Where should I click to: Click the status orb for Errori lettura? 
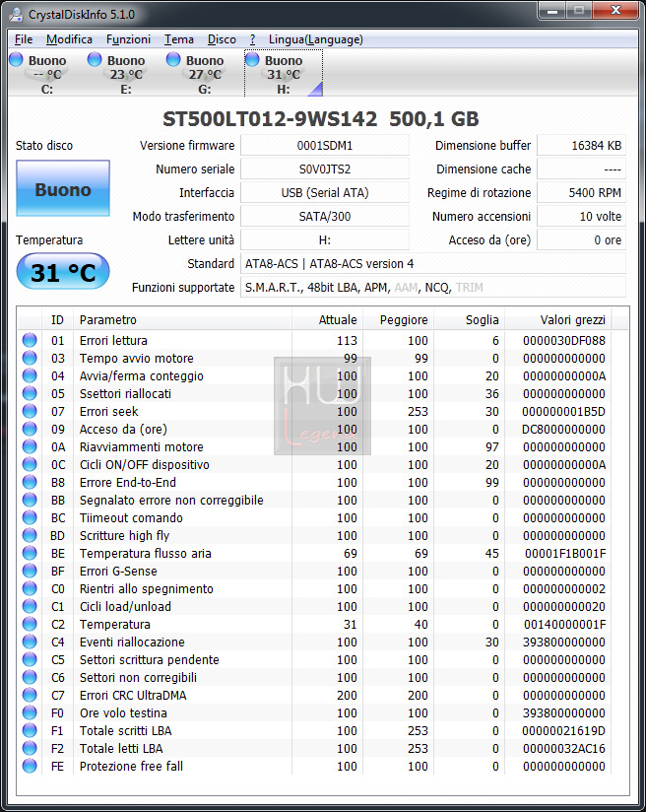point(30,340)
